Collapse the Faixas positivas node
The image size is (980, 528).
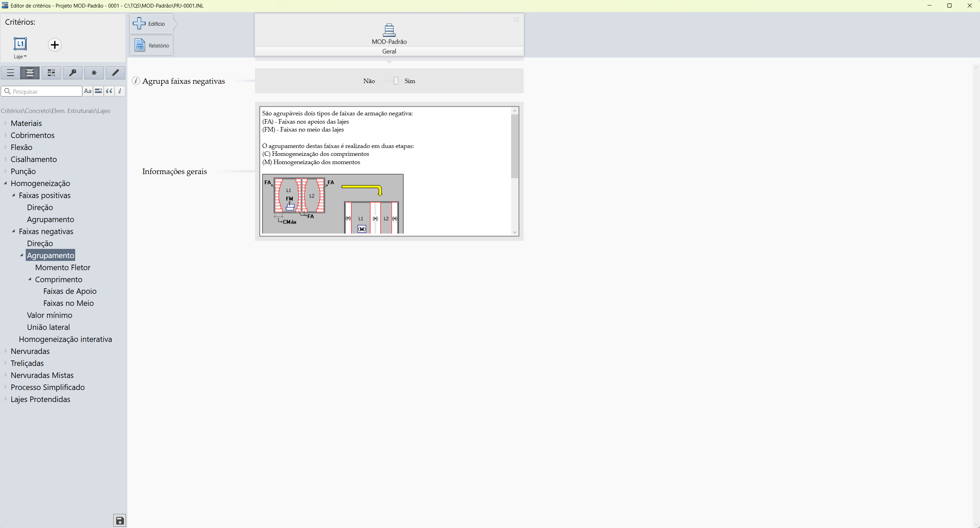14,195
